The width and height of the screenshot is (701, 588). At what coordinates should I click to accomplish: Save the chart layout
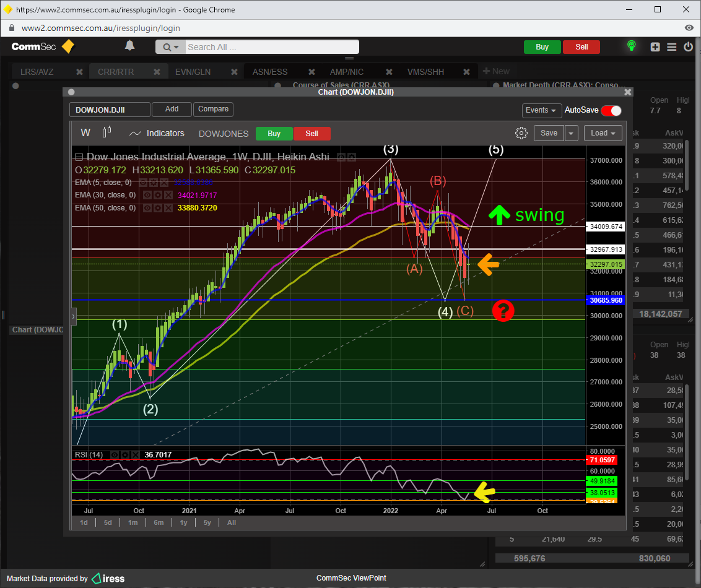pos(549,133)
